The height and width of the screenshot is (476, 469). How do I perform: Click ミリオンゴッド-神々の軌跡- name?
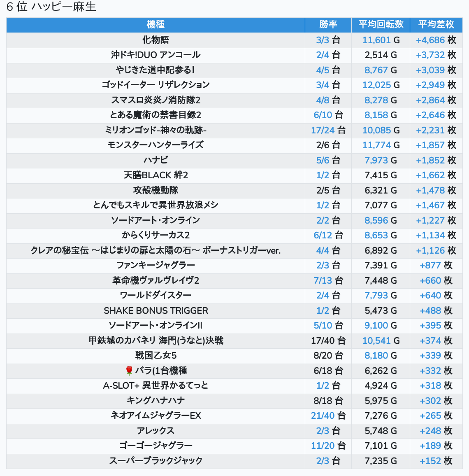[x=156, y=130]
